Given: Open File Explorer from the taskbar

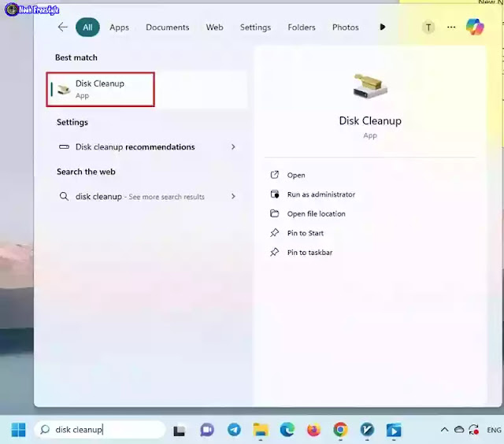Looking at the screenshot, I should click(x=261, y=430).
